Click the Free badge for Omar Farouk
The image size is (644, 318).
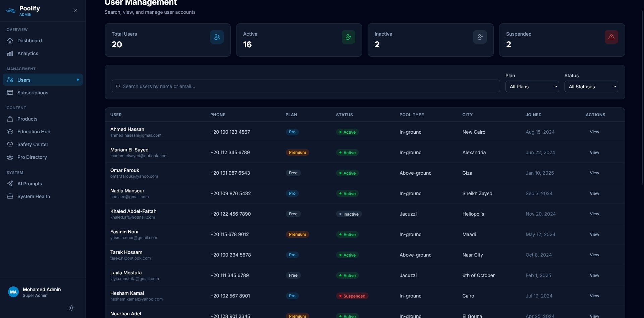tap(293, 173)
